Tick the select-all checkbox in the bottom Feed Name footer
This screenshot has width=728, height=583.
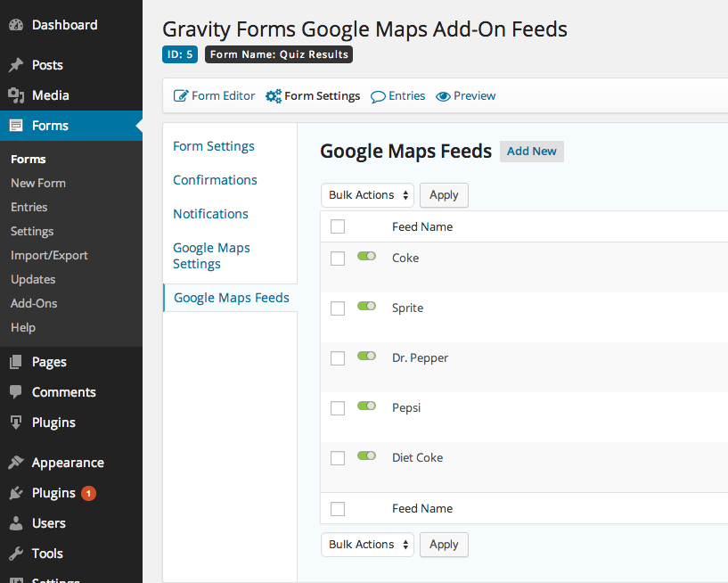point(338,509)
